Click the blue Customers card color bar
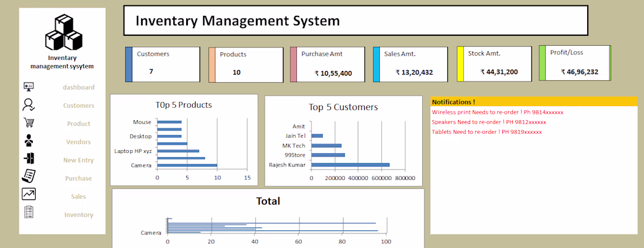Viewport: 644px width, 248px height. pos(129,64)
